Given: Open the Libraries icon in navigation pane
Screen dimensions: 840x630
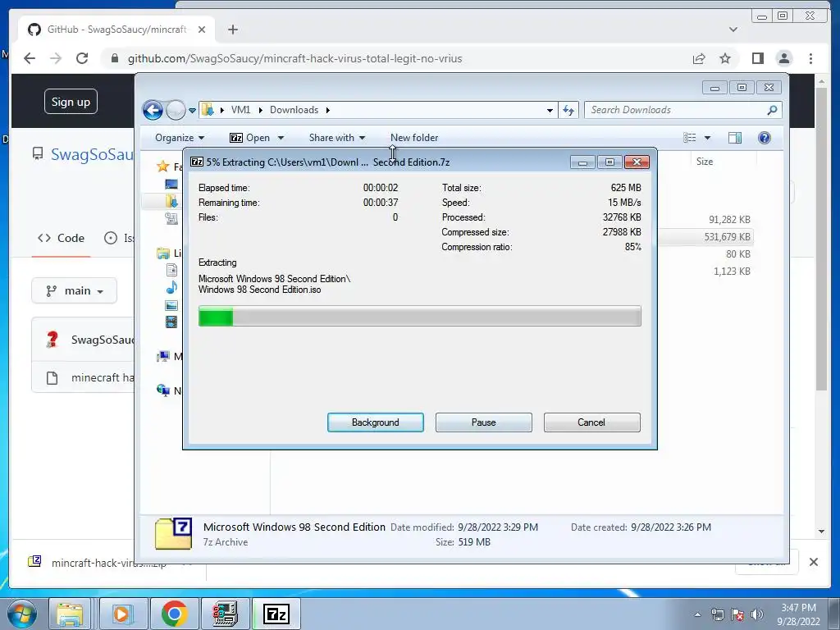Looking at the screenshot, I should [x=163, y=253].
